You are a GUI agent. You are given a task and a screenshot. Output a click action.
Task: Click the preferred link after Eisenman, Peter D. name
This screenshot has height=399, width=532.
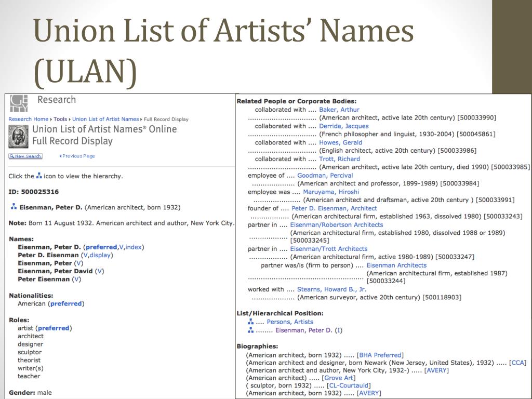coord(101,247)
